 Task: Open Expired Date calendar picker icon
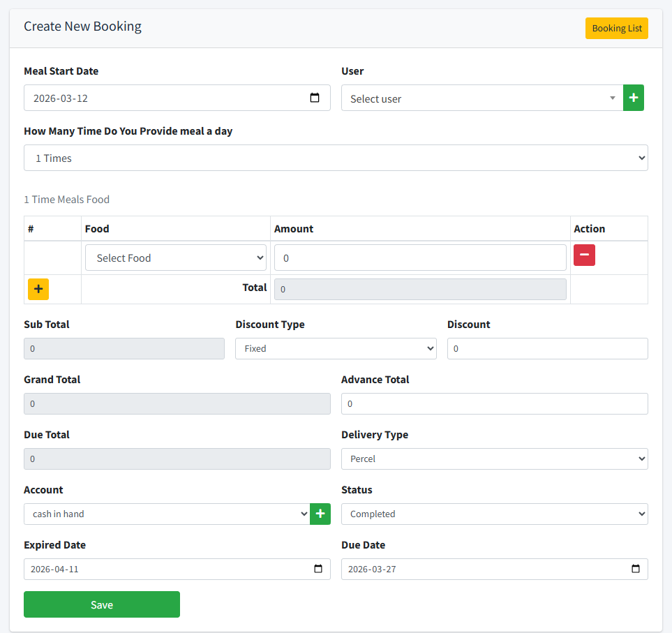[x=318, y=569]
